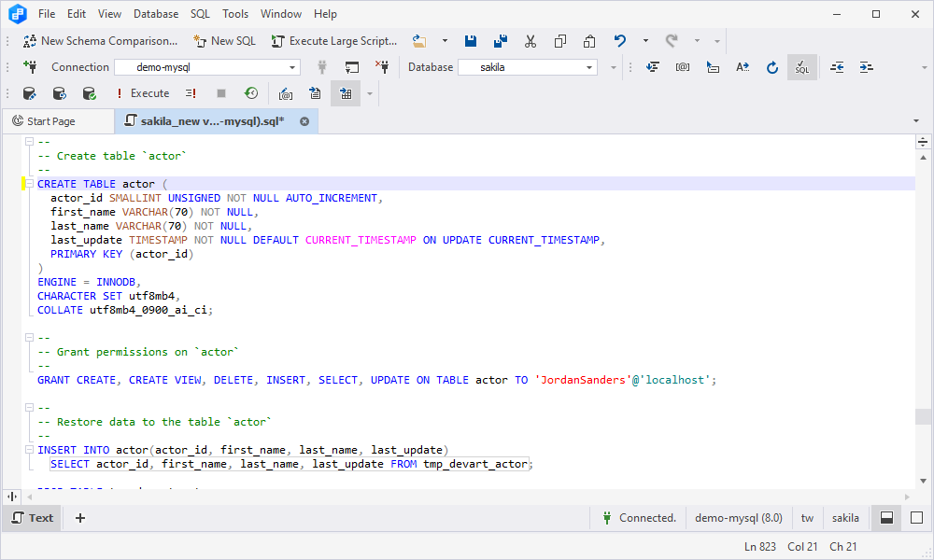Click the vertical scrollbar thumb
Screen dimensions: 934x560
tap(924, 416)
